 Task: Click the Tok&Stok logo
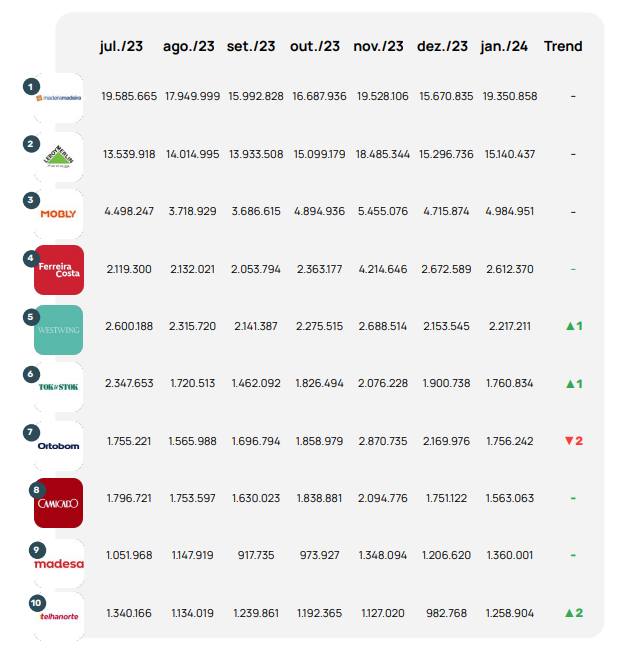59,386
